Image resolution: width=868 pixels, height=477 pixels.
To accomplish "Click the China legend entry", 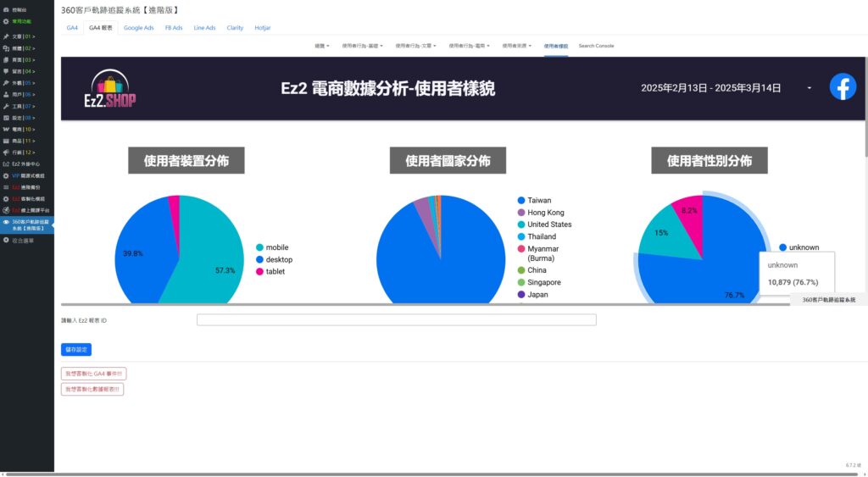I will 531,270.
